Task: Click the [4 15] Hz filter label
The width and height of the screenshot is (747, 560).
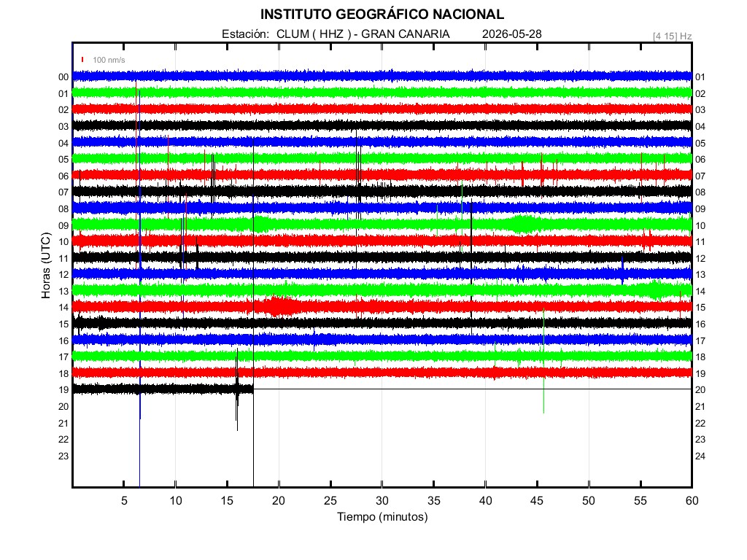Action: click(x=672, y=36)
